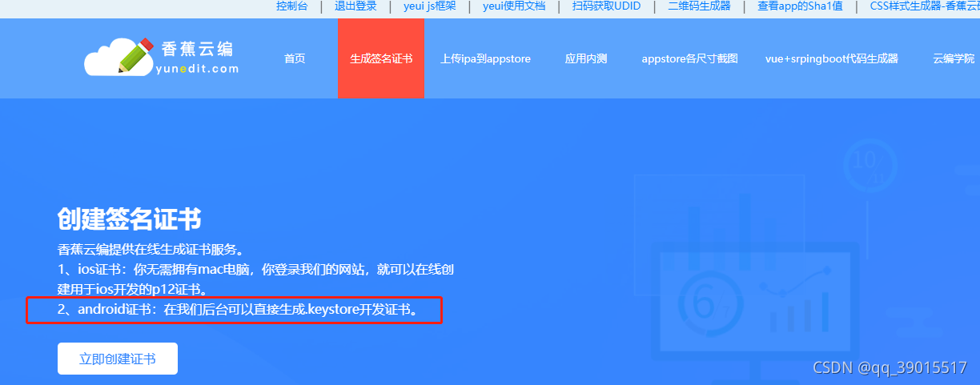Click the line ending in p12证书
980x385 pixels.
[x=132, y=289]
